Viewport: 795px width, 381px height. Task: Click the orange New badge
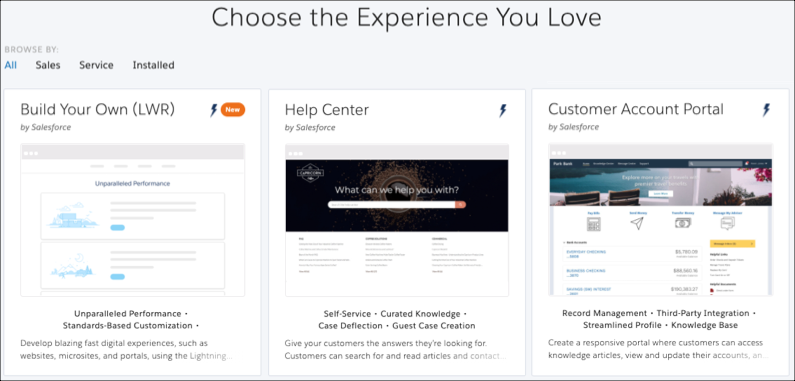click(233, 110)
